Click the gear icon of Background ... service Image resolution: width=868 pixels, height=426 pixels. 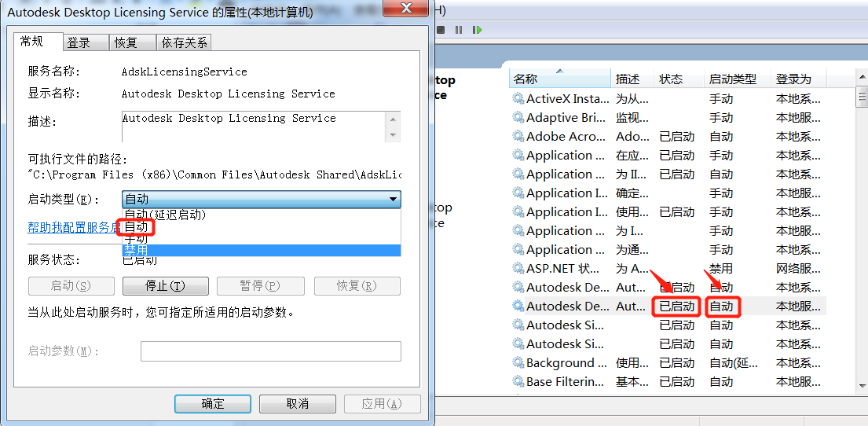pyautogui.click(x=518, y=363)
